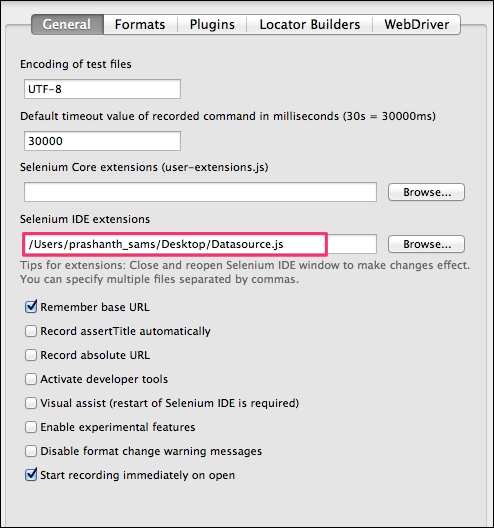Toggle the Visual assist checkbox
Screen dimensions: 494x528
tap(31, 403)
